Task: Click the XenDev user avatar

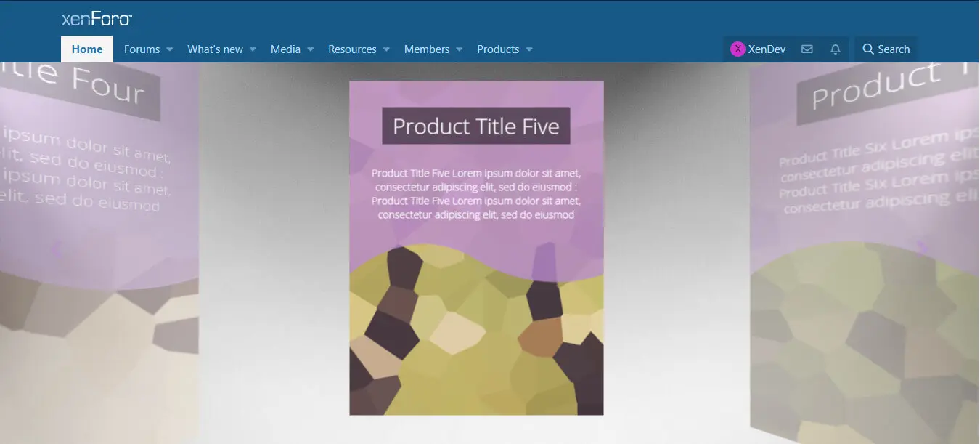Action: point(738,49)
